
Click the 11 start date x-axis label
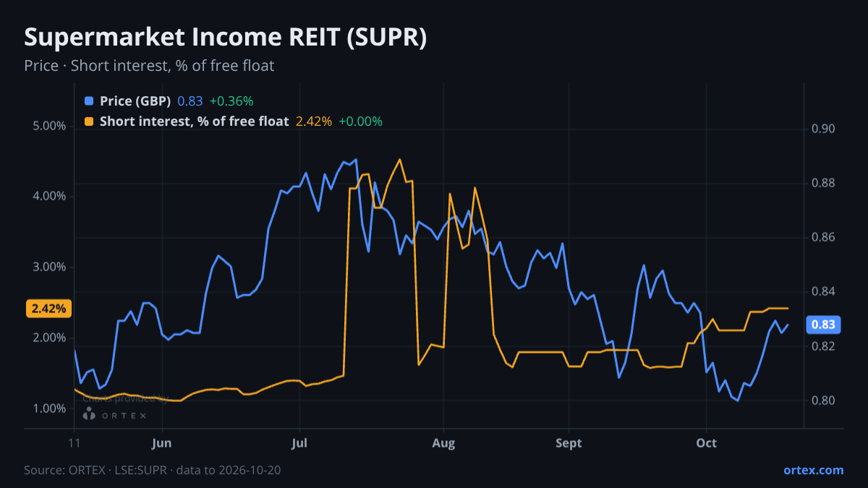coord(74,442)
